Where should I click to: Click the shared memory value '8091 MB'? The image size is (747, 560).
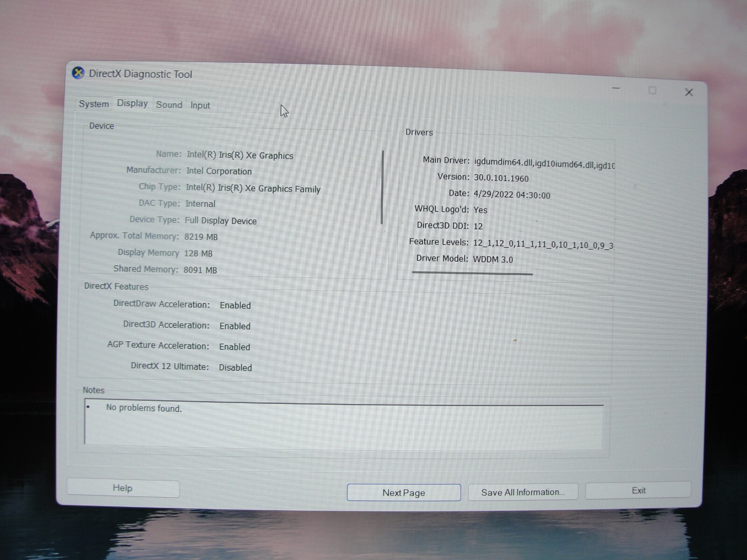pos(200,270)
